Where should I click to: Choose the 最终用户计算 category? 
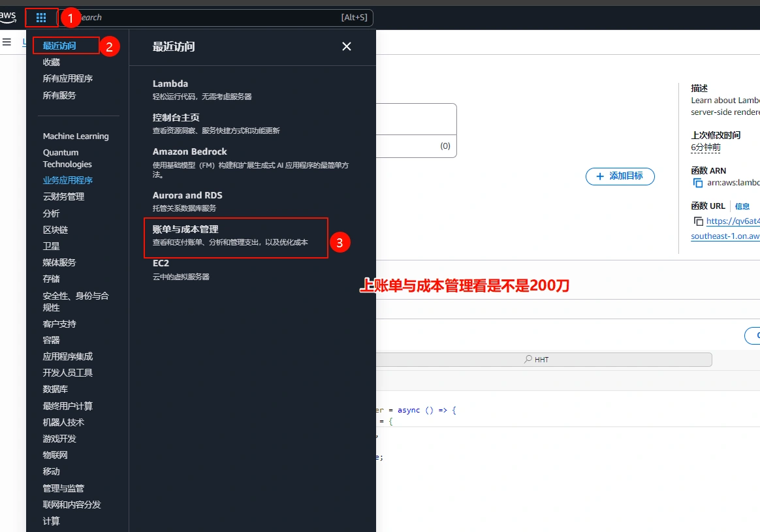(x=68, y=406)
